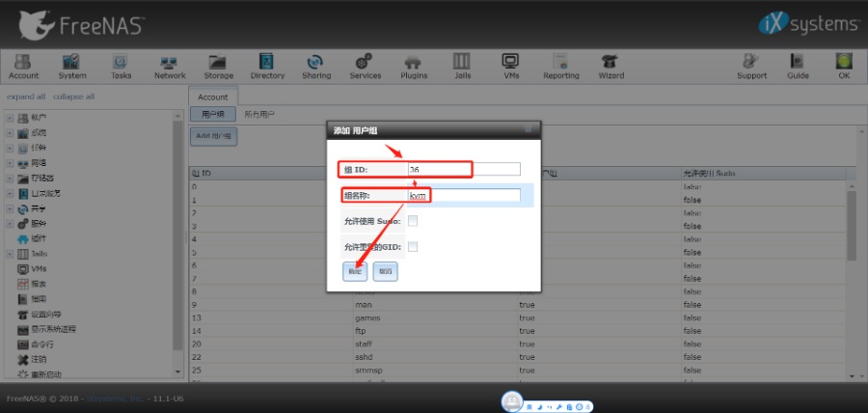
Task: Click the iXsystems logo in the header
Action: [808, 24]
